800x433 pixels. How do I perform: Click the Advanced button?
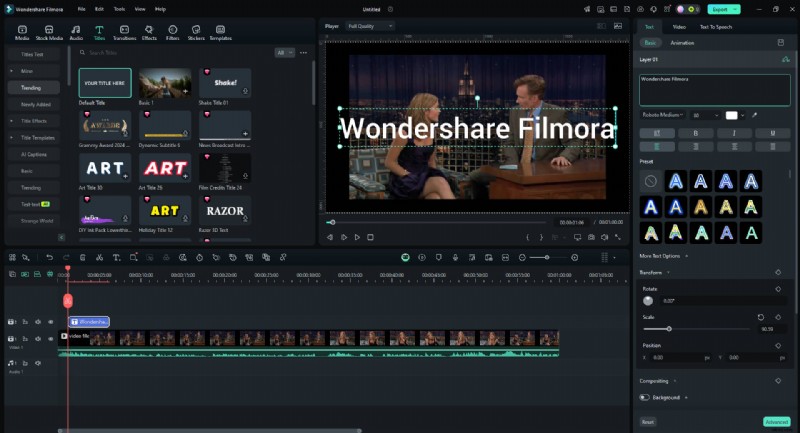tap(775, 421)
